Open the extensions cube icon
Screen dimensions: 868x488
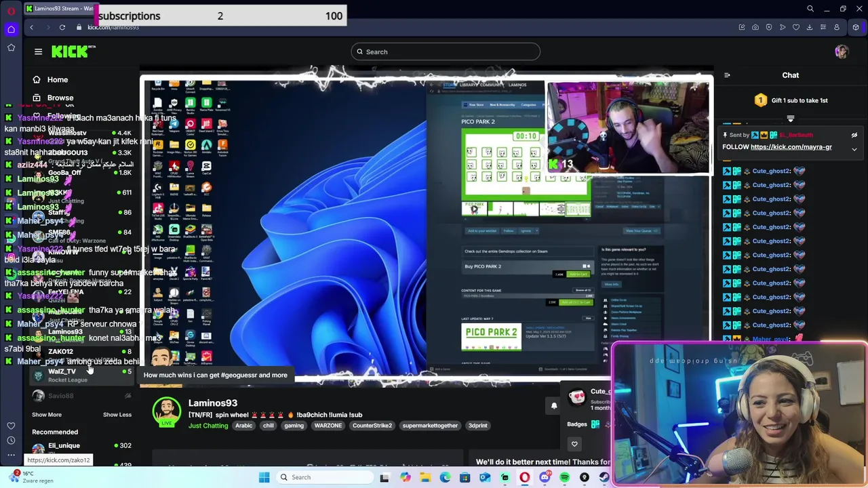[856, 27]
